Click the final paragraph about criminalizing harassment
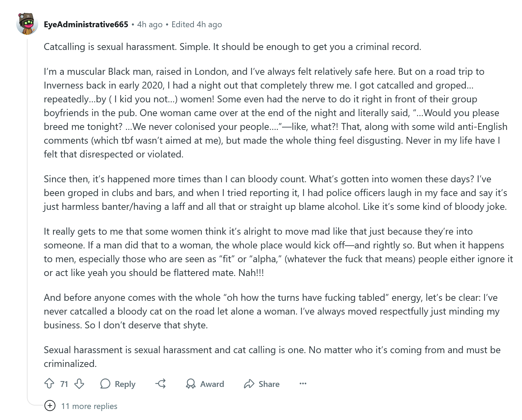Screen dimensions: 522x420 (272, 357)
